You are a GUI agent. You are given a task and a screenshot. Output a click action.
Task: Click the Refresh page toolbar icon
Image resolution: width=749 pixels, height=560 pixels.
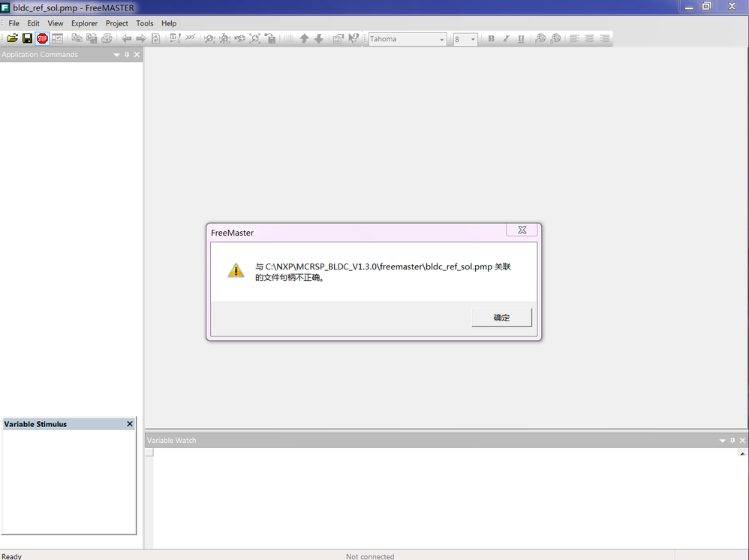(x=155, y=39)
